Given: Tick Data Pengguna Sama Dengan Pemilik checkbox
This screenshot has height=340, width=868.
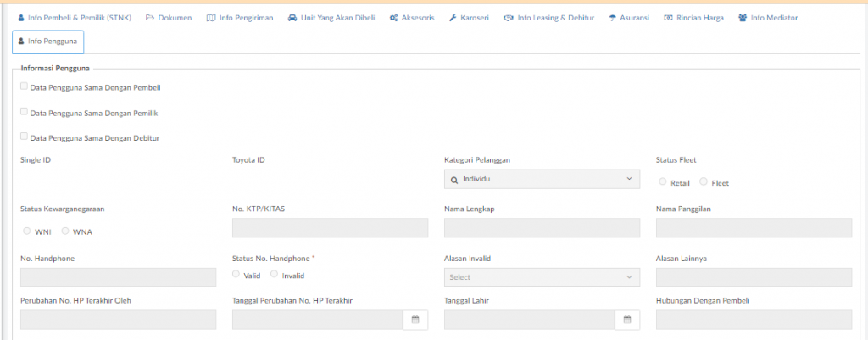Looking at the screenshot, I should click(24, 112).
